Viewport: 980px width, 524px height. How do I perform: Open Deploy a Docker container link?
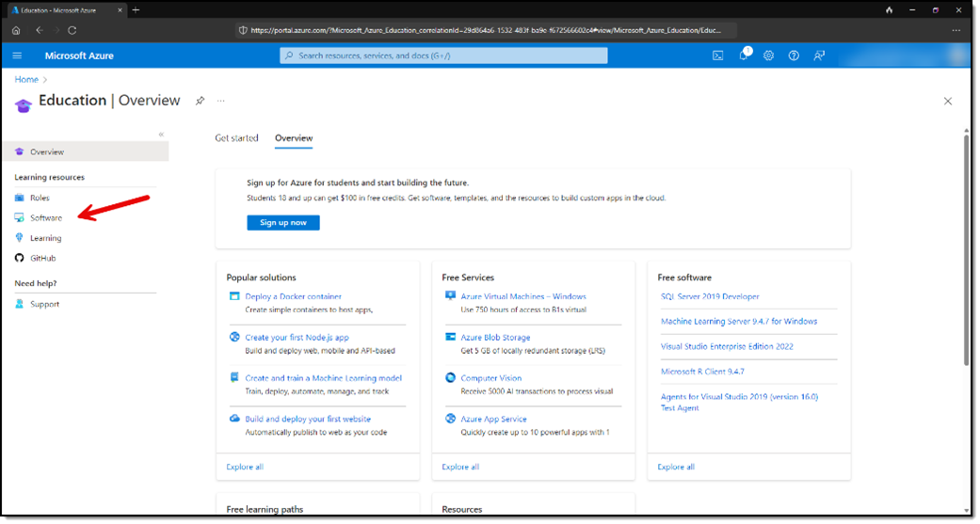coord(293,296)
